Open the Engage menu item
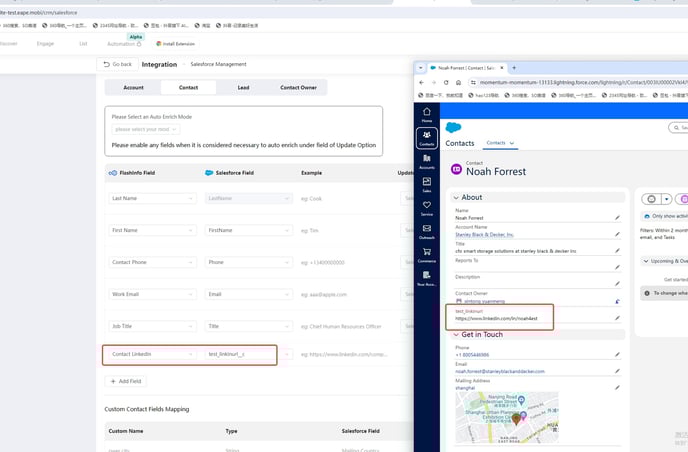This screenshot has width=688, height=452. (x=45, y=44)
